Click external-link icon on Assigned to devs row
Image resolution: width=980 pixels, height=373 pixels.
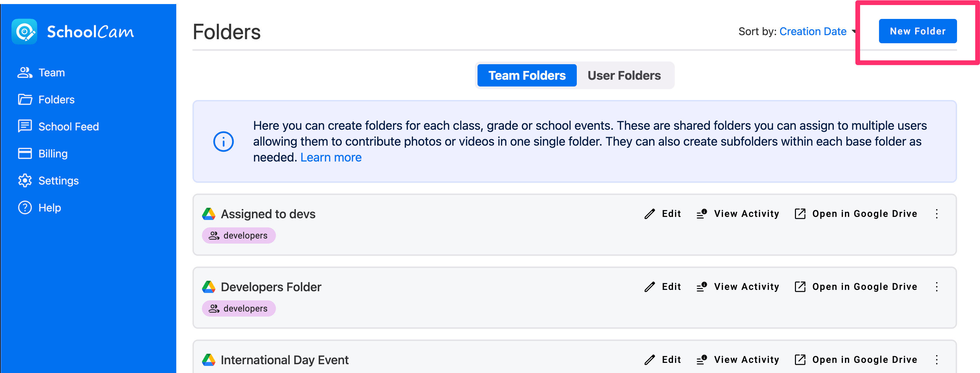(800, 214)
